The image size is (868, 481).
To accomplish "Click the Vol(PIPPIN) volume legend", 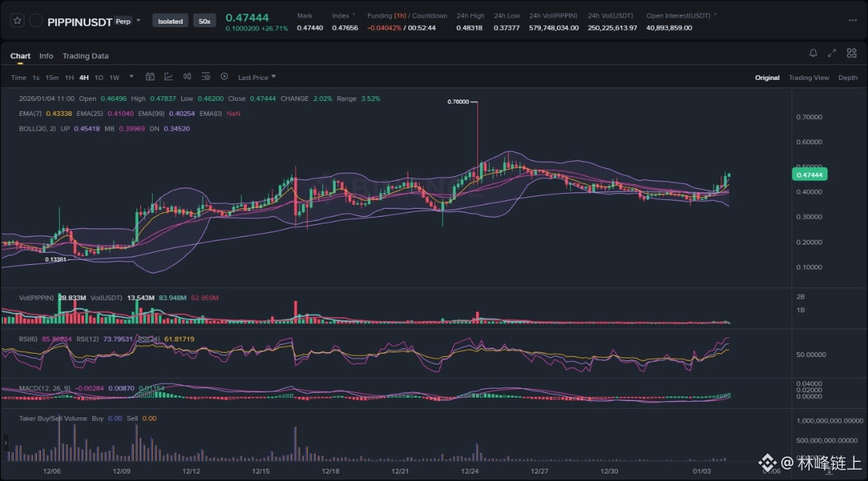I will pyautogui.click(x=37, y=297).
